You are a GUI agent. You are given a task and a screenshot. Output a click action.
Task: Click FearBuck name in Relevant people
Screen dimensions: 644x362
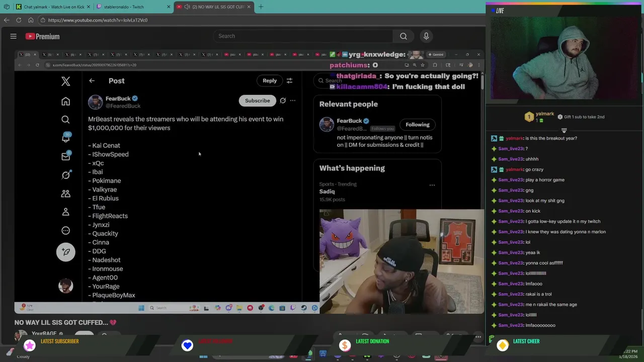[349, 121]
